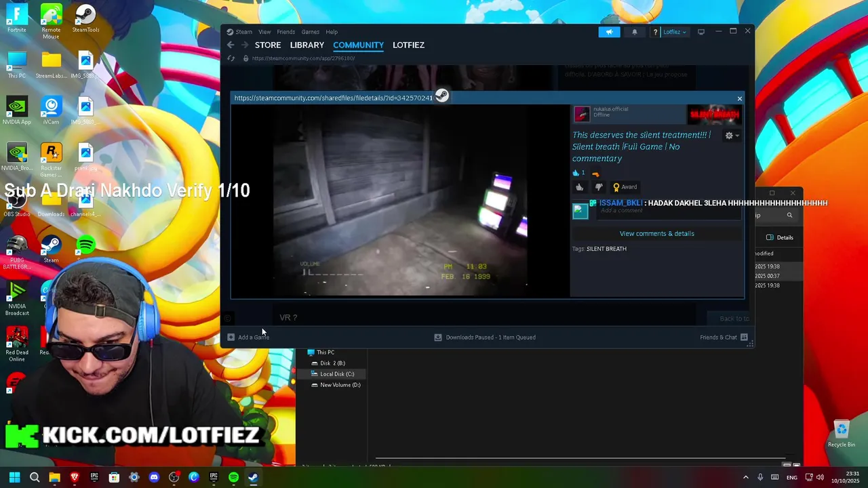Open Friends & Chat in Steam

point(724,337)
